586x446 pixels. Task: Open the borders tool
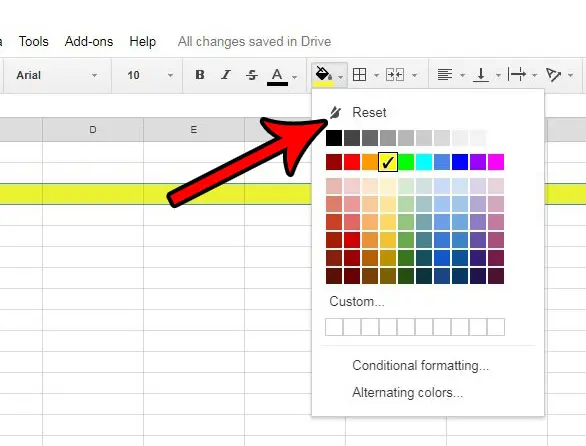click(359, 75)
